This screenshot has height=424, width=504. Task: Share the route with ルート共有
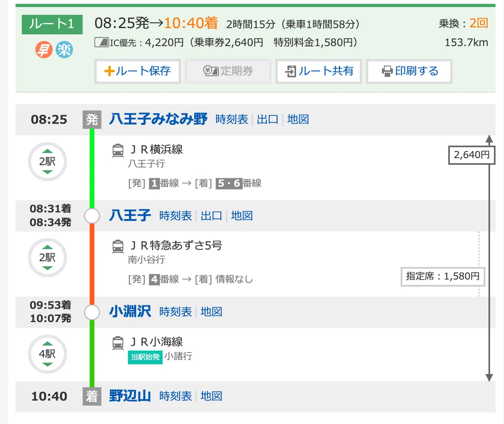[319, 71]
